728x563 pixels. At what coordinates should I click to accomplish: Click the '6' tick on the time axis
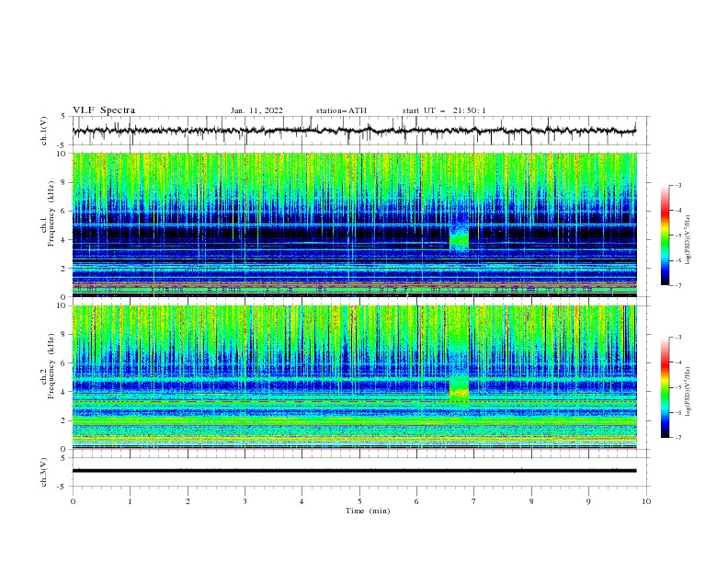417,501
